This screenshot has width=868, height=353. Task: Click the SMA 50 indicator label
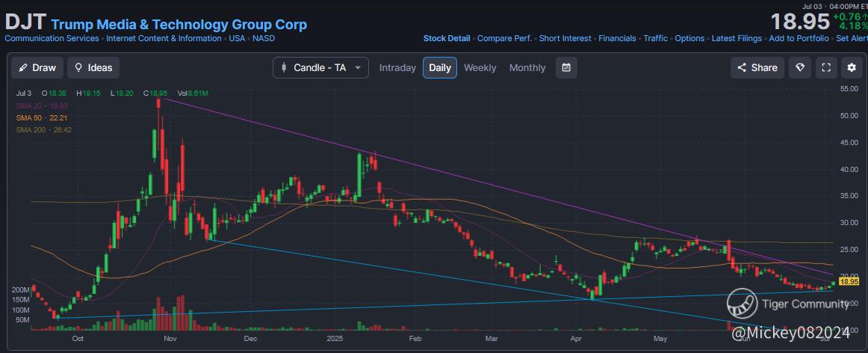(42, 117)
